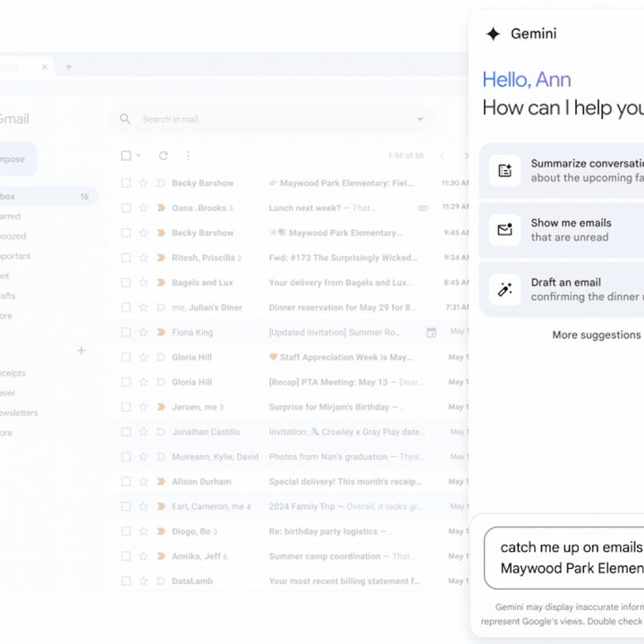Check the Earl, Cameron, me email checkbox
The height and width of the screenshot is (644, 644).
coord(126,506)
